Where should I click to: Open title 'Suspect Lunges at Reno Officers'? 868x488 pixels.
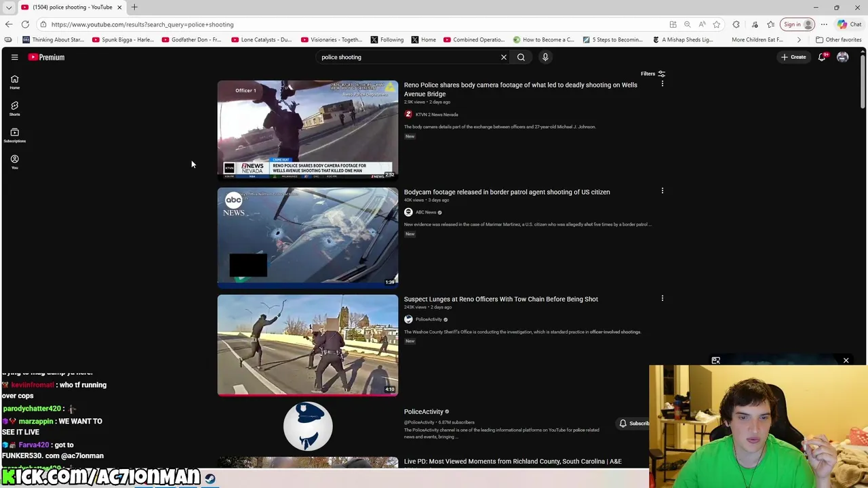(x=500, y=299)
